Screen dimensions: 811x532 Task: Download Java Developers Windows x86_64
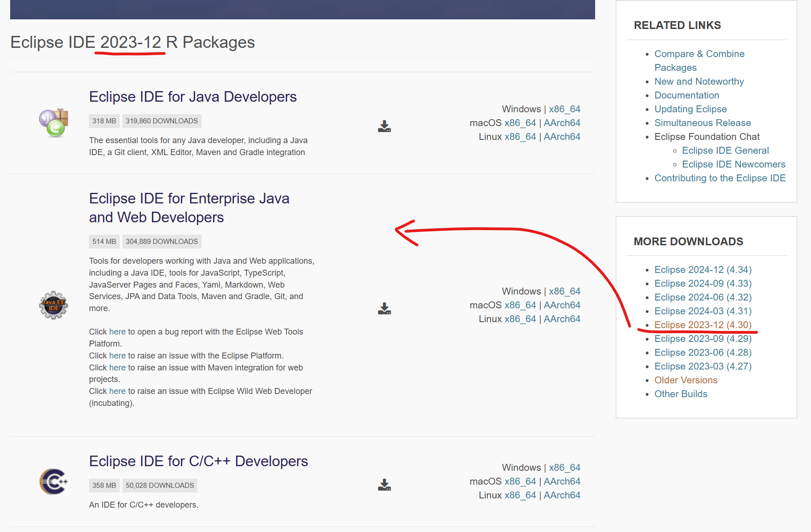[x=564, y=109]
